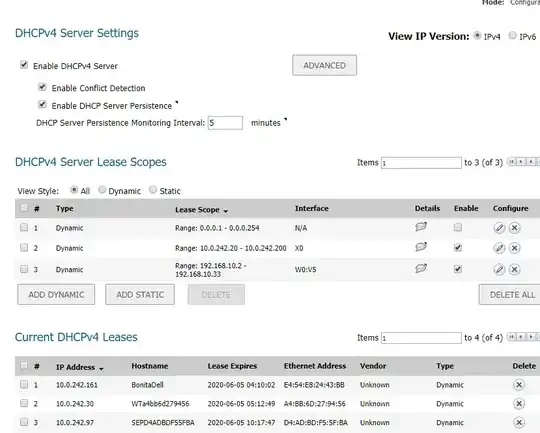Sort scopes by Type column header
This screenshot has width=540, height=433.
click(65, 209)
